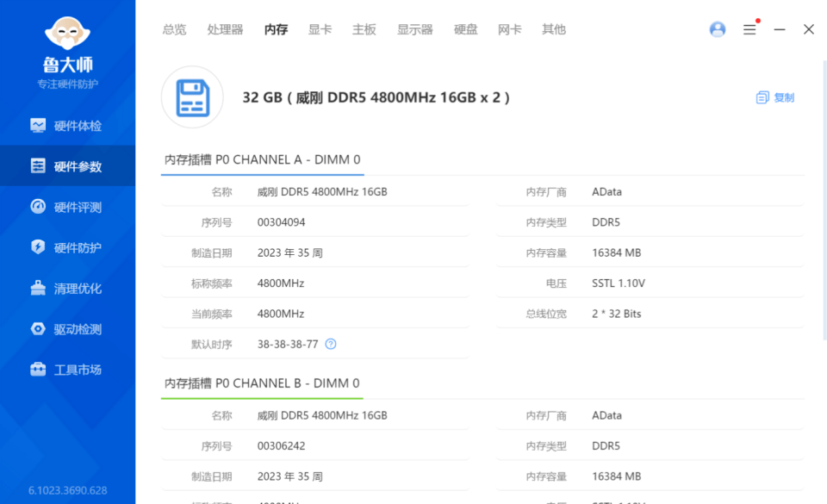Open the 总览 overview tab
Image resolution: width=827 pixels, height=504 pixels.
tap(174, 28)
